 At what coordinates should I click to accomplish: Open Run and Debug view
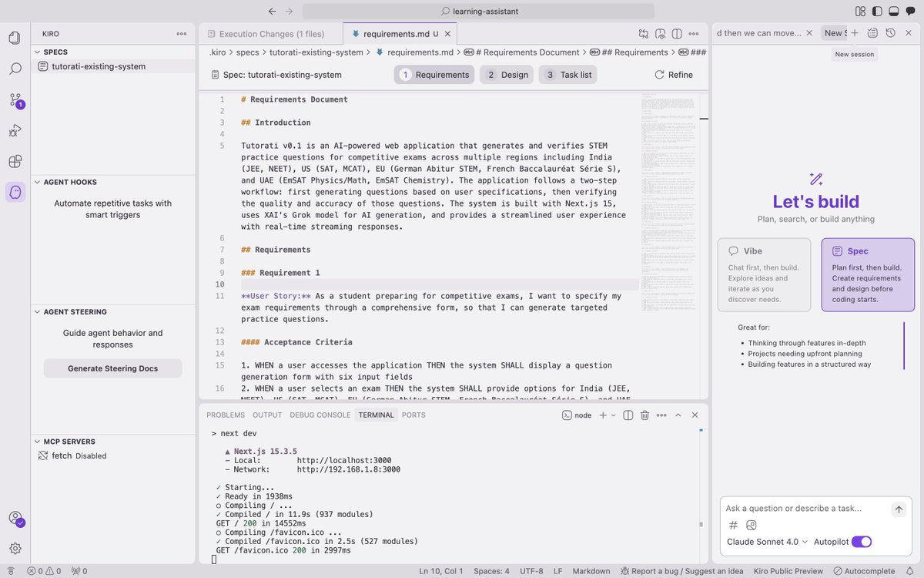[x=15, y=130]
